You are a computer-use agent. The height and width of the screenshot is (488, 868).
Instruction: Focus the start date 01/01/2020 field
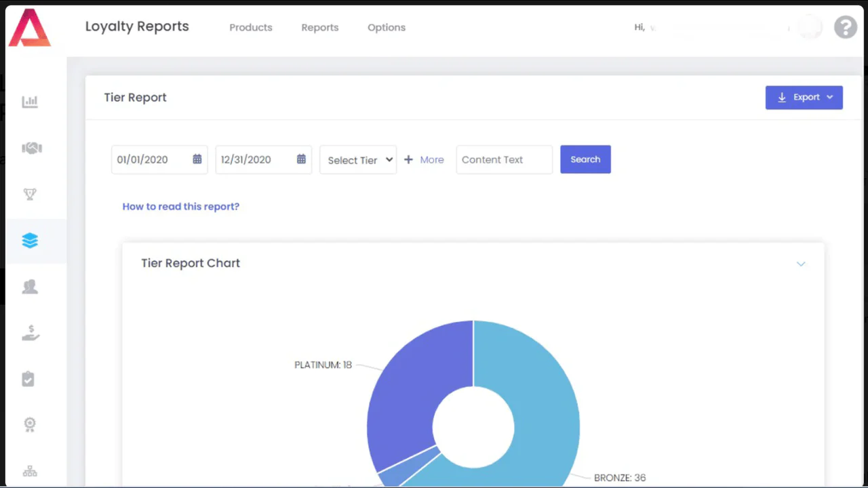pos(159,159)
